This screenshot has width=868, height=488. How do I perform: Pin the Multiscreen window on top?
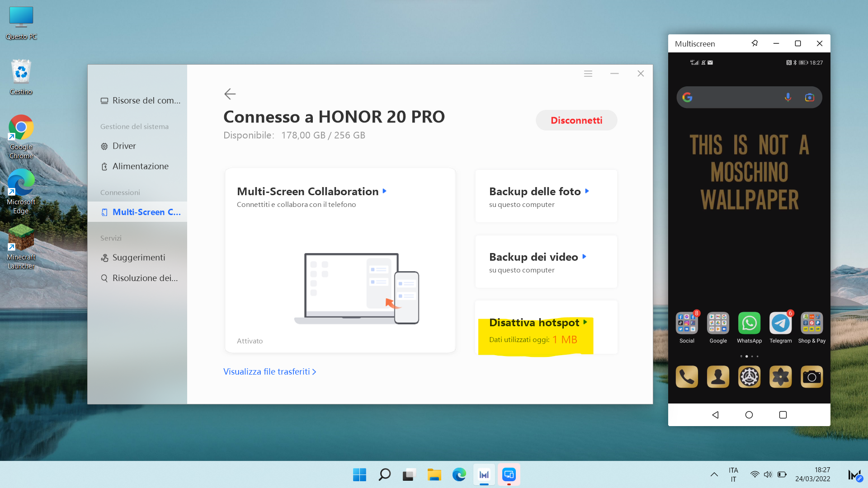coord(754,43)
